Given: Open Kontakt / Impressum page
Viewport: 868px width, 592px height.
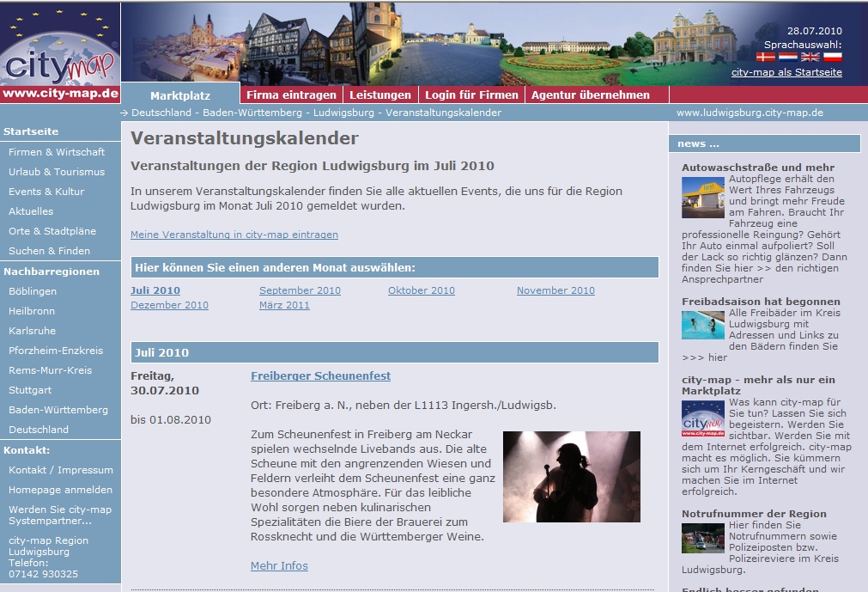Looking at the screenshot, I should (61, 470).
